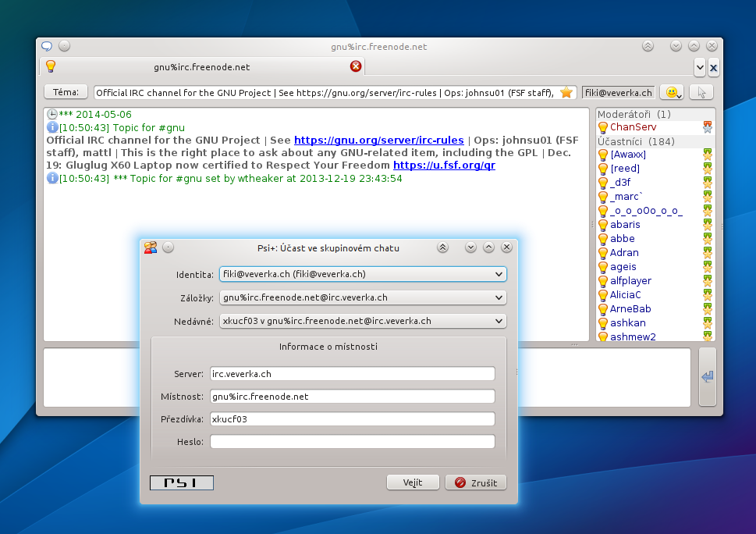
Task: Select user _d3f in participant list
Action: tap(655, 183)
